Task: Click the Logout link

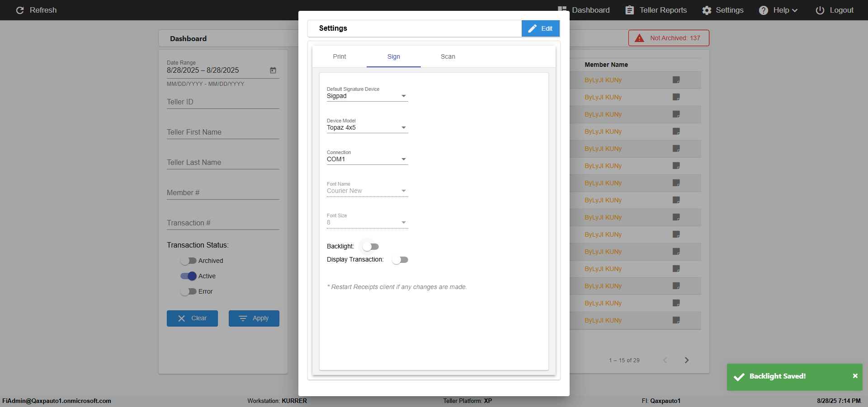Action: tap(835, 10)
